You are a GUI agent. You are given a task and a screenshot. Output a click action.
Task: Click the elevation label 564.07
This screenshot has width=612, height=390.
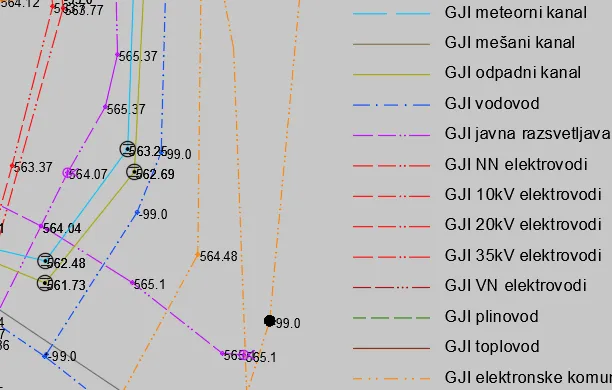pos(88,175)
